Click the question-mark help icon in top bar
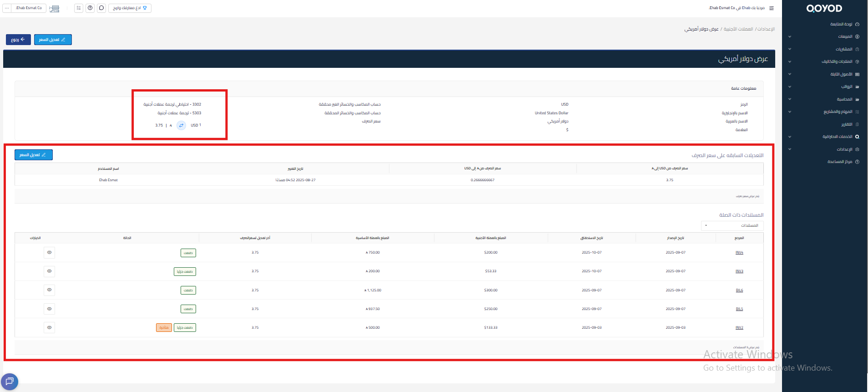The image size is (868, 392). pyautogui.click(x=90, y=8)
